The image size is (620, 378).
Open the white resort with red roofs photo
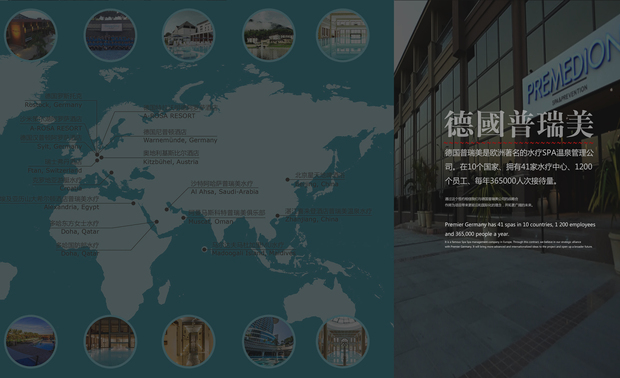(x=189, y=35)
